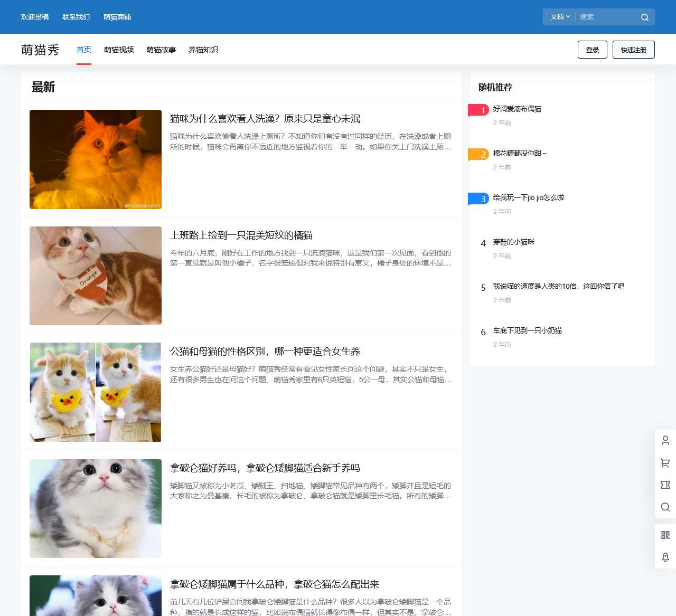Click the notification bell icon
The height and width of the screenshot is (616, 676).
click(x=665, y=557)
